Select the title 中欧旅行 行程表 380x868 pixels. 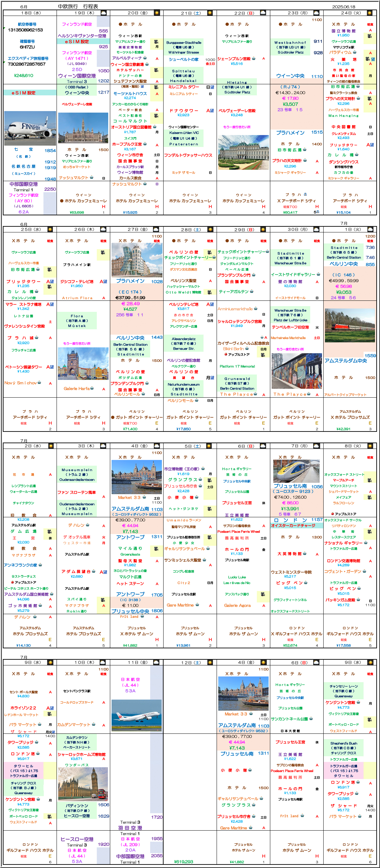coord(78,6)
